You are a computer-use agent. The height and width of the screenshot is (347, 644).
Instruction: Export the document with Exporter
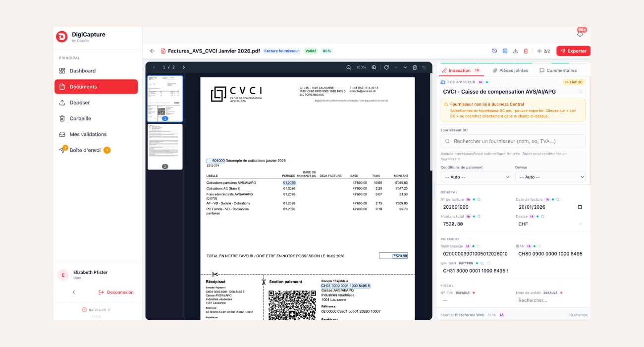pyautogui.click(x=573, y=51)
